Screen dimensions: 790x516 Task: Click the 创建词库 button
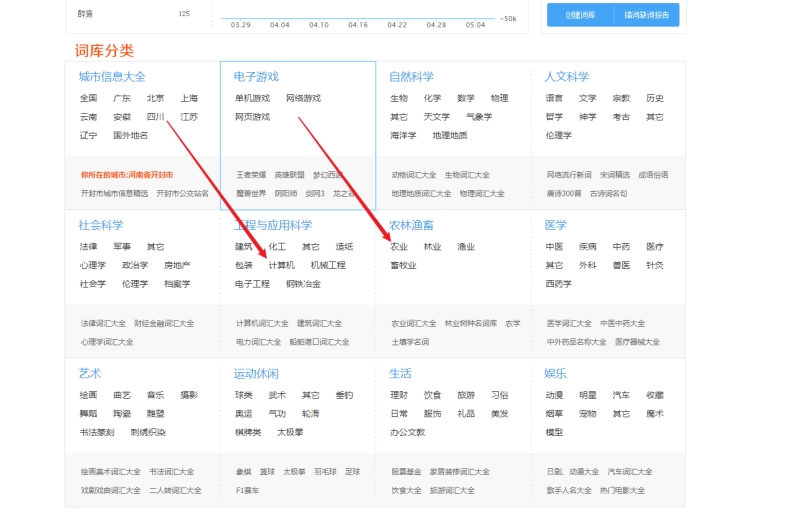580,15
